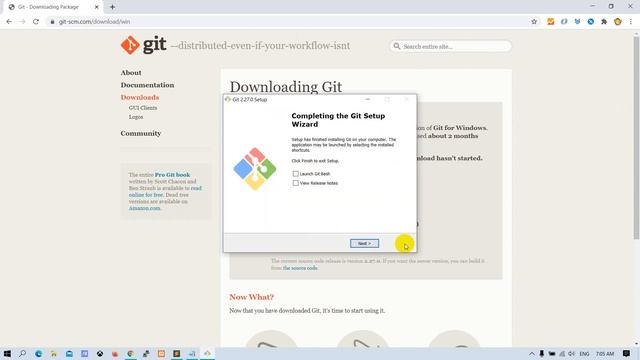
Task: Click the browser Back arrow
Action: coord(9,22)
